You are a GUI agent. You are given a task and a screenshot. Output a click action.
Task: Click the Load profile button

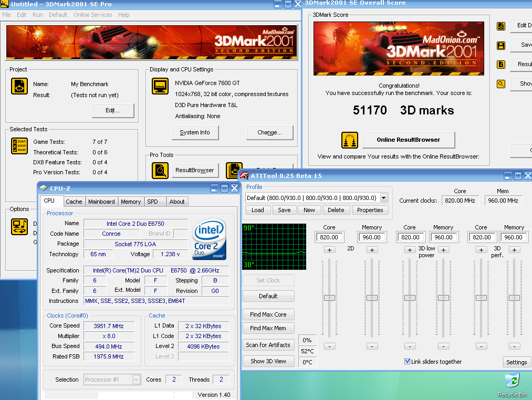[258, 210]
